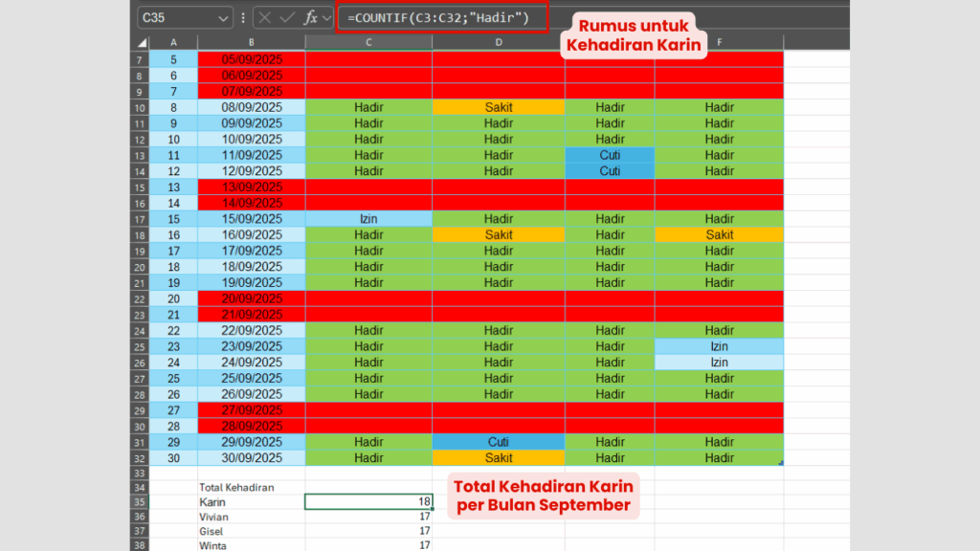Image resolution: width=980 pixels, height=551 pixels.
Task: Click the Cancel X icon in formula bar
Action: 265,18
